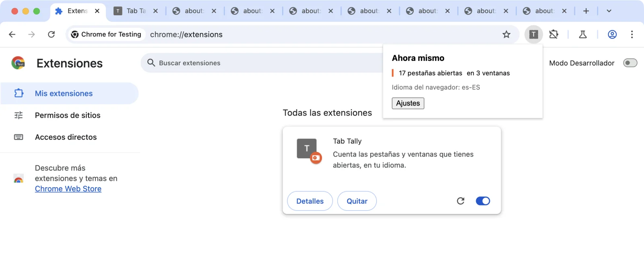Open the Chrome Labs flask icon
Viewport: 644px width, 273px height.
(x=583, y=34)
